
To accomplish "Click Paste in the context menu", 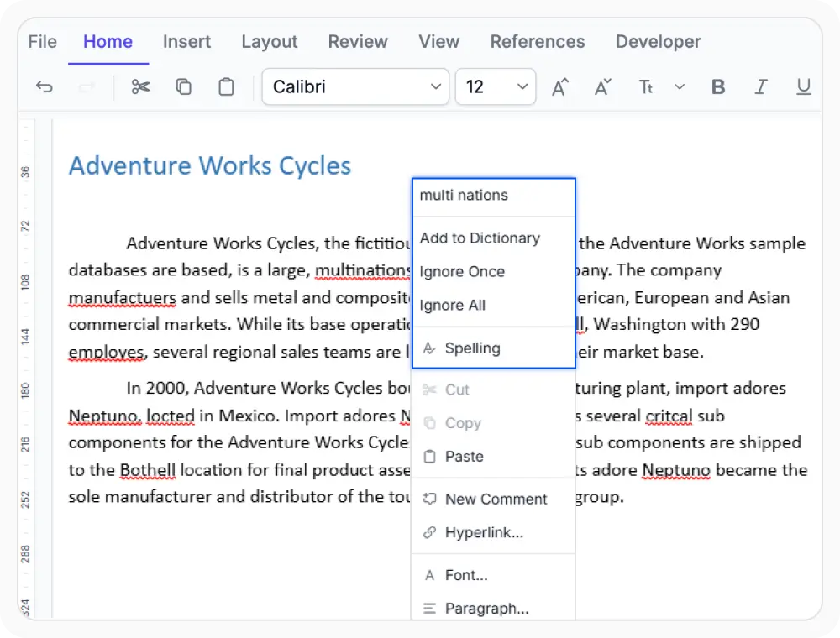I will 493,457.
